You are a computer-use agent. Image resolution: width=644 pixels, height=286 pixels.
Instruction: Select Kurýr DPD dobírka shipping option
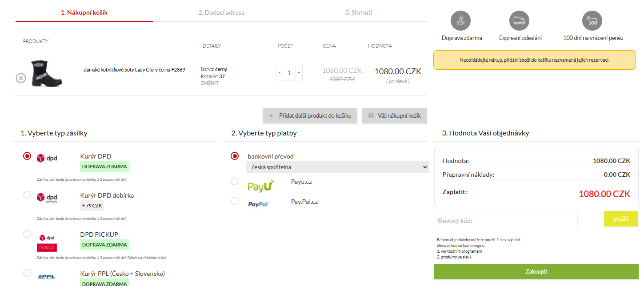(27, 195)
